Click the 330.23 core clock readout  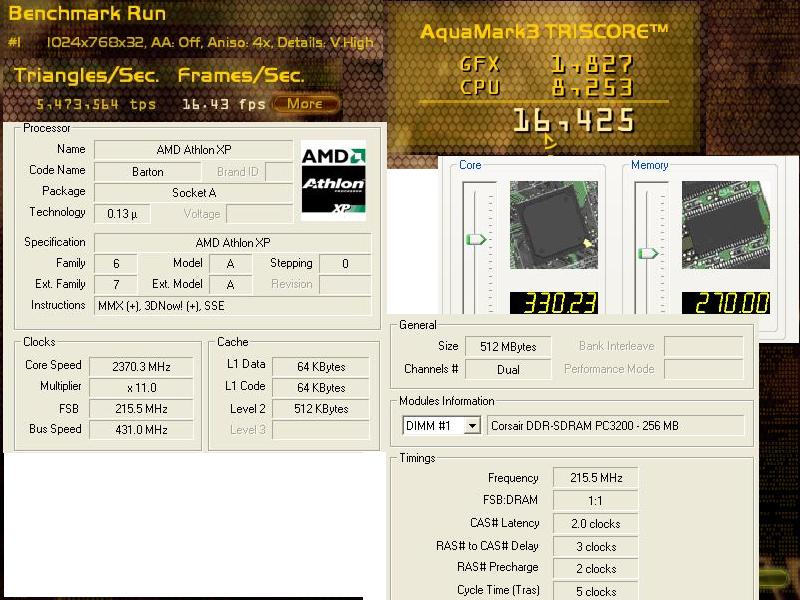[554, 303]
